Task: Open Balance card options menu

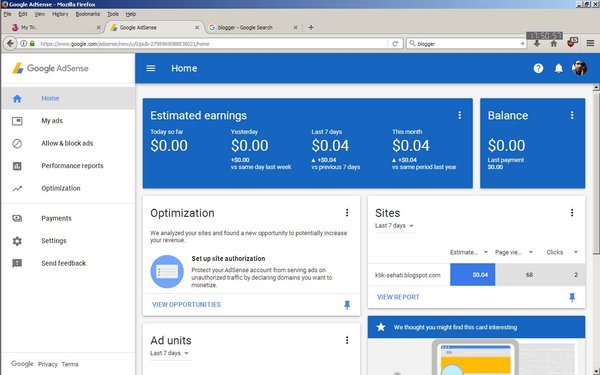Action: (x=572, y=115)
